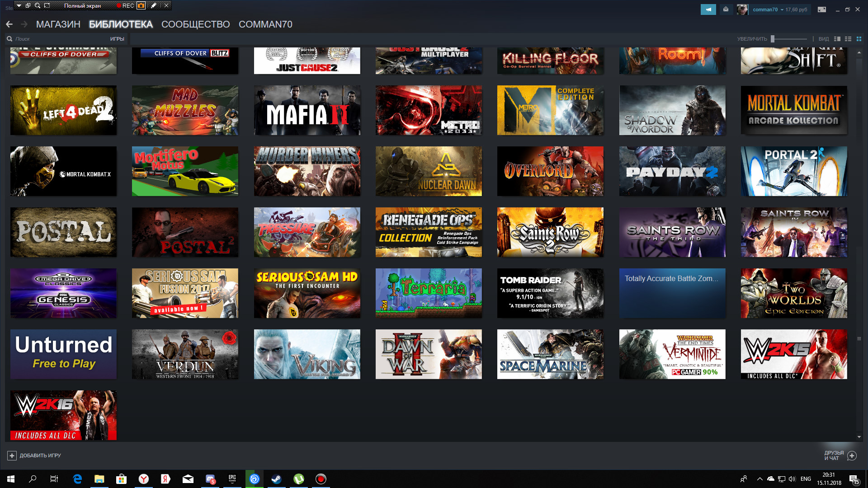Open the ИГРЫ filter dropdown
Viewport: 868px width, 488px height.
(117, 39)
